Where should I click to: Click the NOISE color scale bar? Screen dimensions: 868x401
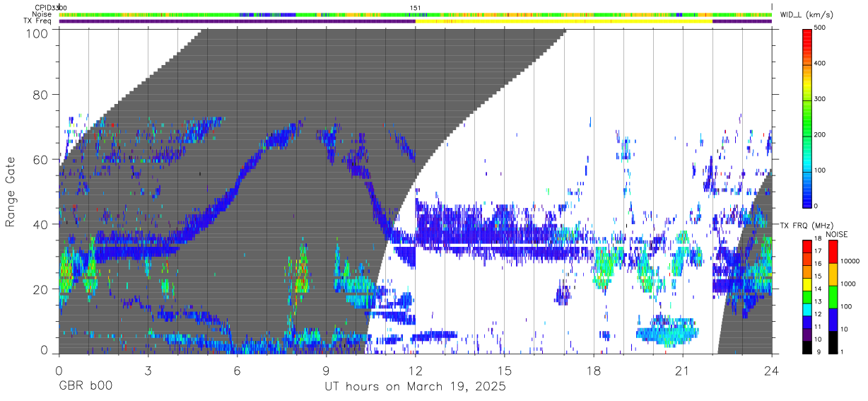[x=833, y=296]
